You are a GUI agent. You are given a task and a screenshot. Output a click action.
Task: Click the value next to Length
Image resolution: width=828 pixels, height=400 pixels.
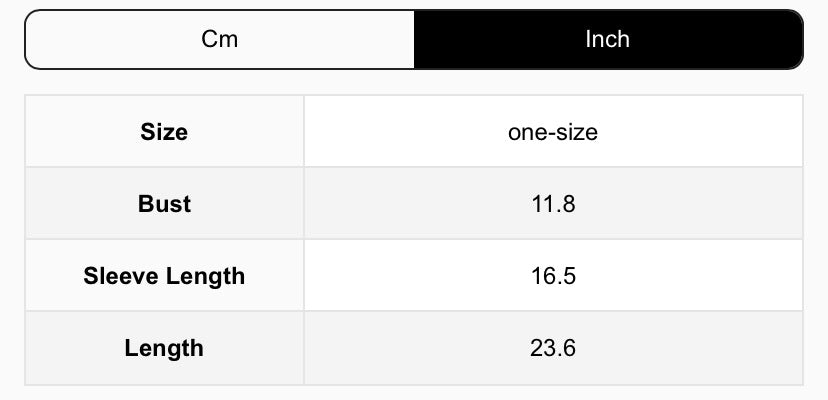[x=553, y=348]
